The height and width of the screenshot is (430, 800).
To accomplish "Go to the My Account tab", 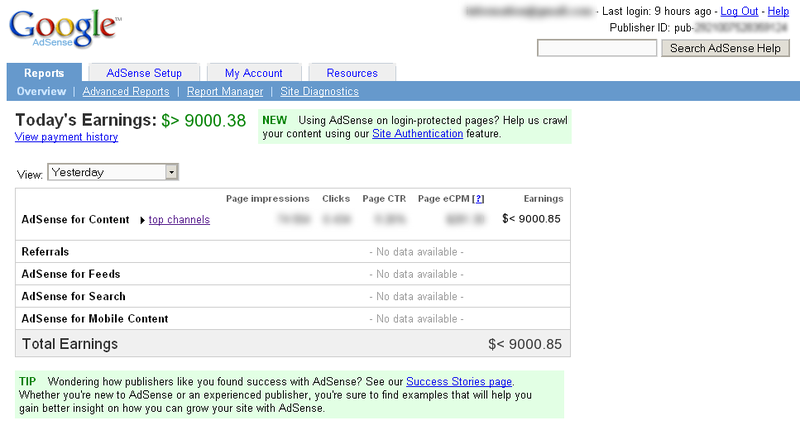I will point(253,73).
